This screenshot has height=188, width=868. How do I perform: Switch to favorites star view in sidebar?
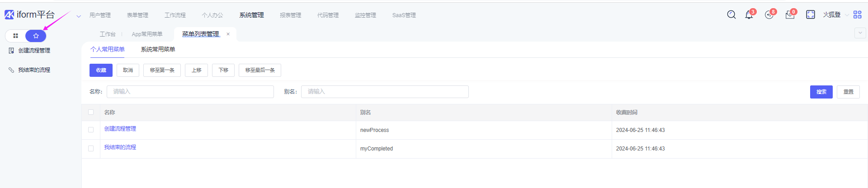click(x=36, y=36)
